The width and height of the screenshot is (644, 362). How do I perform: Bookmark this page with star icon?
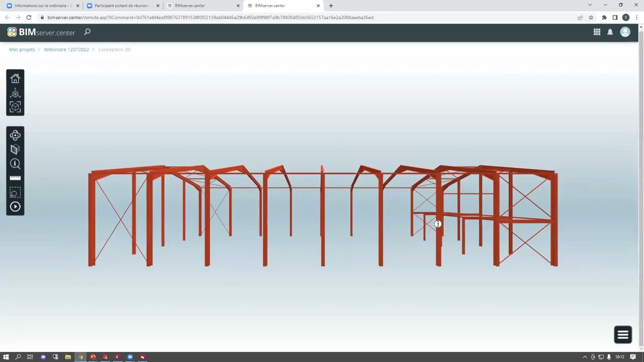[x=591, y=17]
